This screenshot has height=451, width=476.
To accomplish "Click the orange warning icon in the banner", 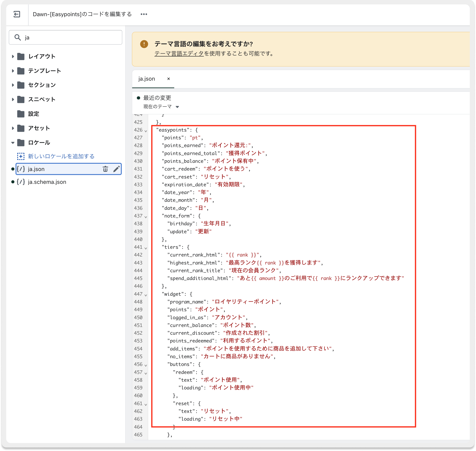I will click(x=144, y=44).
